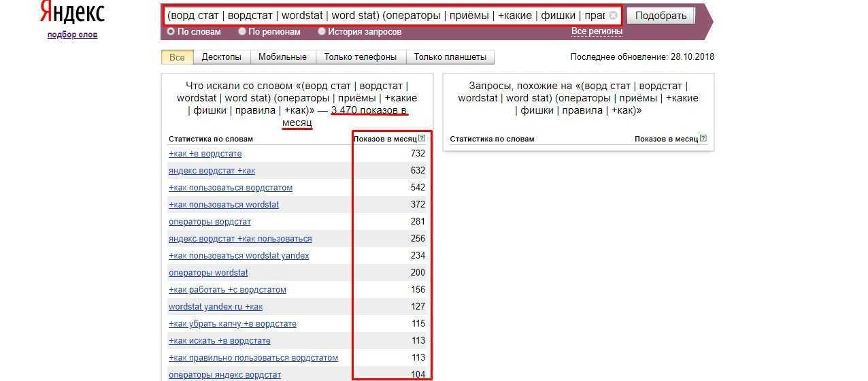
Task: Click the value 372 in impressions column
Action: [x=418, y=205]
